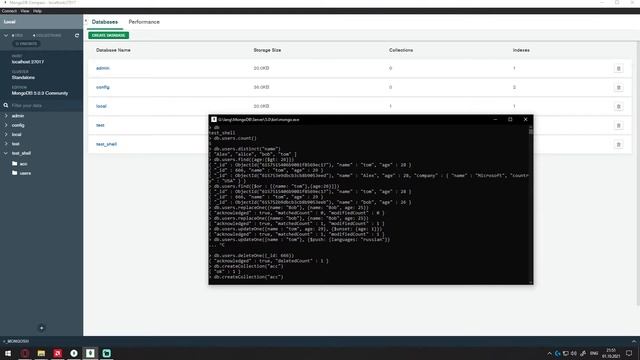The image size is (640, 360).
Task: Expand the MONGOSH panel with the chevron
Action: pos(634,341)
